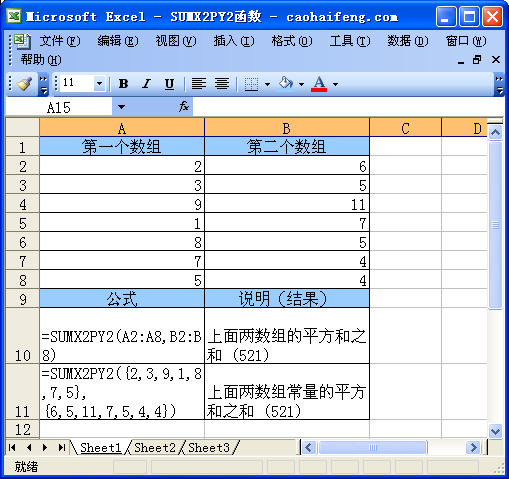Jump to last sheet tab arrow

(x=61, y=447)
